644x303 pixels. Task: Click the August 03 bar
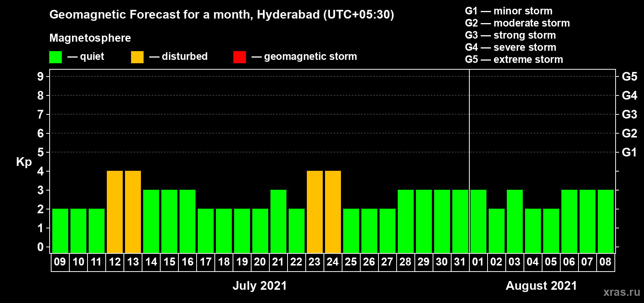click(x=515, y=221)
